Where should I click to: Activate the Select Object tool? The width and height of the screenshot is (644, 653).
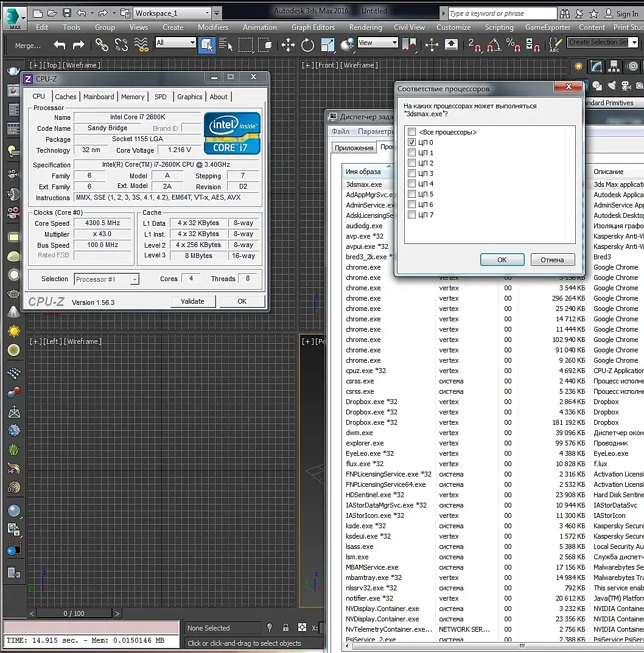click(x=206, y=44)
